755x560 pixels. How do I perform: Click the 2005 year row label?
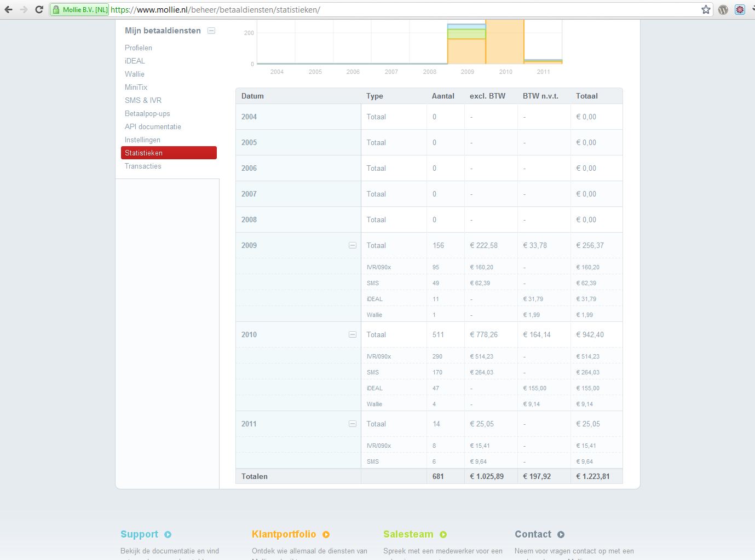click(x=249, y=142)
